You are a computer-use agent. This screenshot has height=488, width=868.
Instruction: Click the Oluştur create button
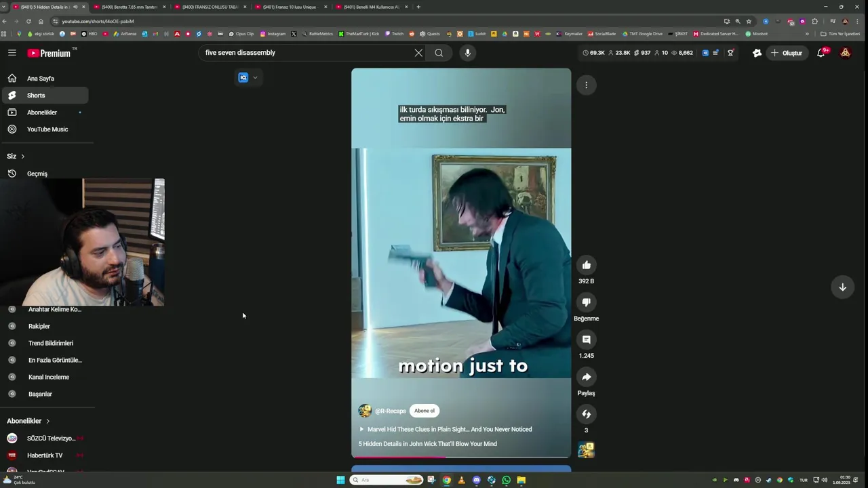[786, 53]
